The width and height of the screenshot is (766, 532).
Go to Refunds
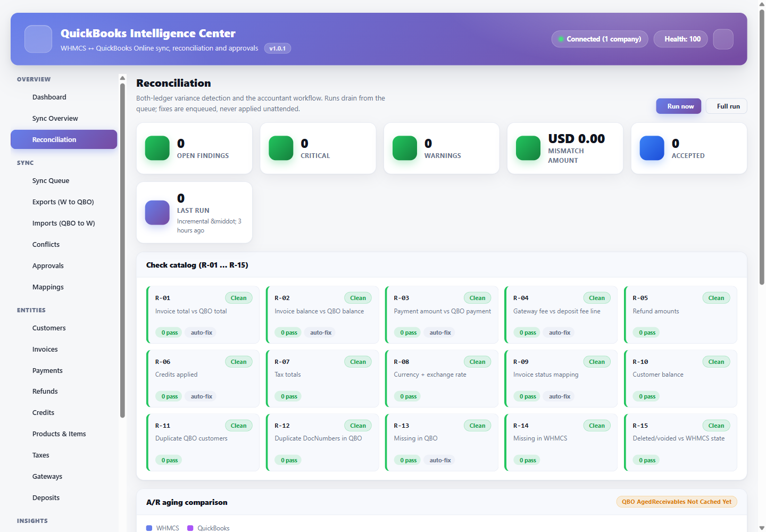64,391
